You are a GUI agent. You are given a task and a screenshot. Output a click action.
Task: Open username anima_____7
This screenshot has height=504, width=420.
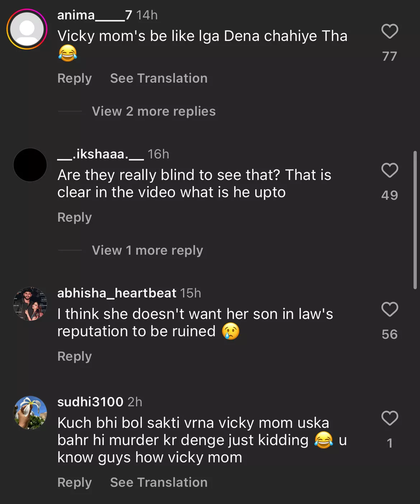pyautogui.click(x=95, y=15)
